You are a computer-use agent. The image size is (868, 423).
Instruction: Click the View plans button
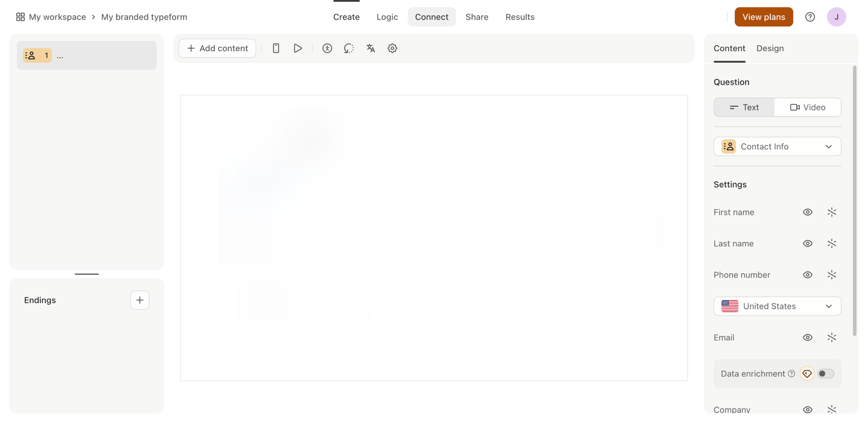(x=763, y=17)
